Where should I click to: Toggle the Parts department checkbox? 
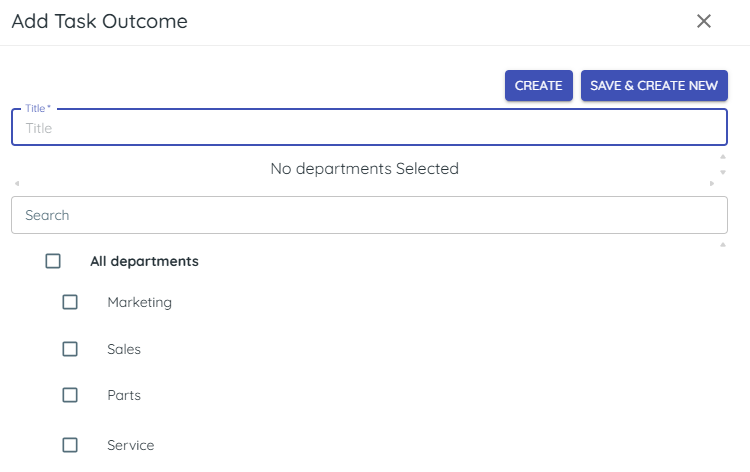[x=70, y=395]
